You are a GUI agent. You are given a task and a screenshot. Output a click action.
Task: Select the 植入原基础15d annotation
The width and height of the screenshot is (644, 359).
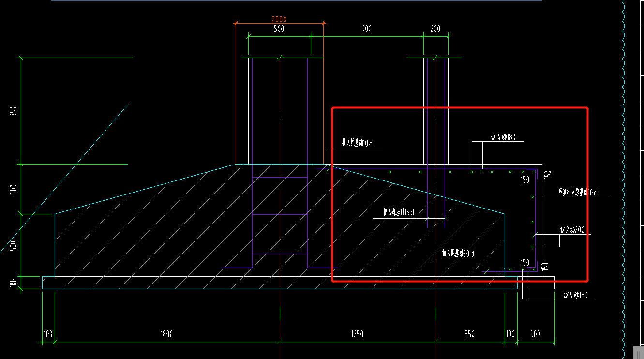pos(399,212)
